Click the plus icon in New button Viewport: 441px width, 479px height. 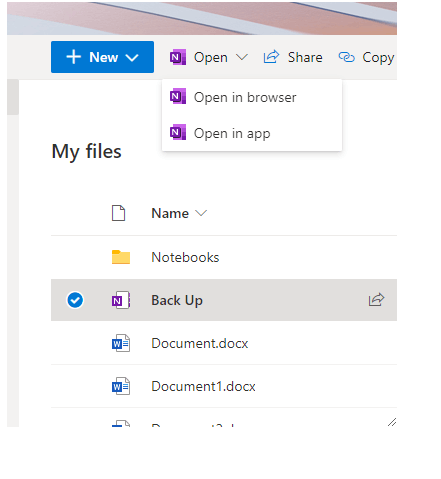click(74, 57)
